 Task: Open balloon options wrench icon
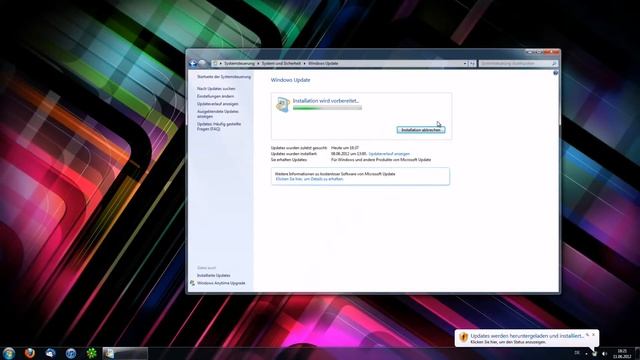coord(587,335)
